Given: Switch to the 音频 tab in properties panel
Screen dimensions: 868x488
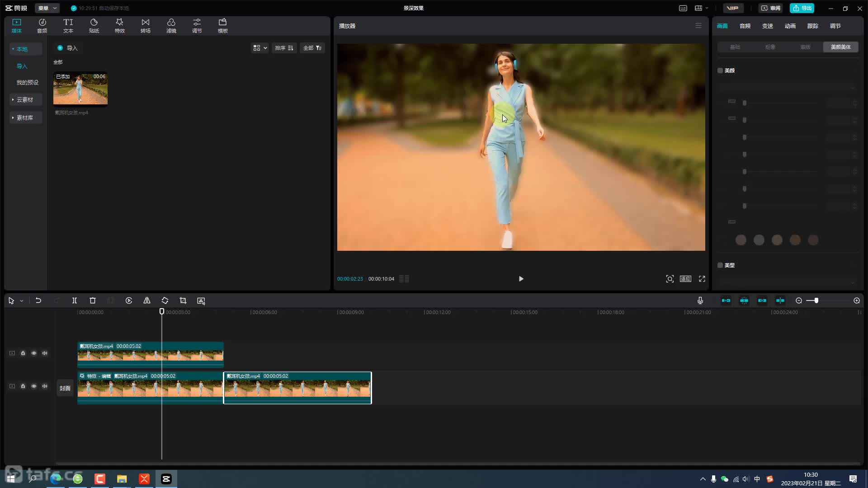Looking at the screenshot, I should (745, 26).
